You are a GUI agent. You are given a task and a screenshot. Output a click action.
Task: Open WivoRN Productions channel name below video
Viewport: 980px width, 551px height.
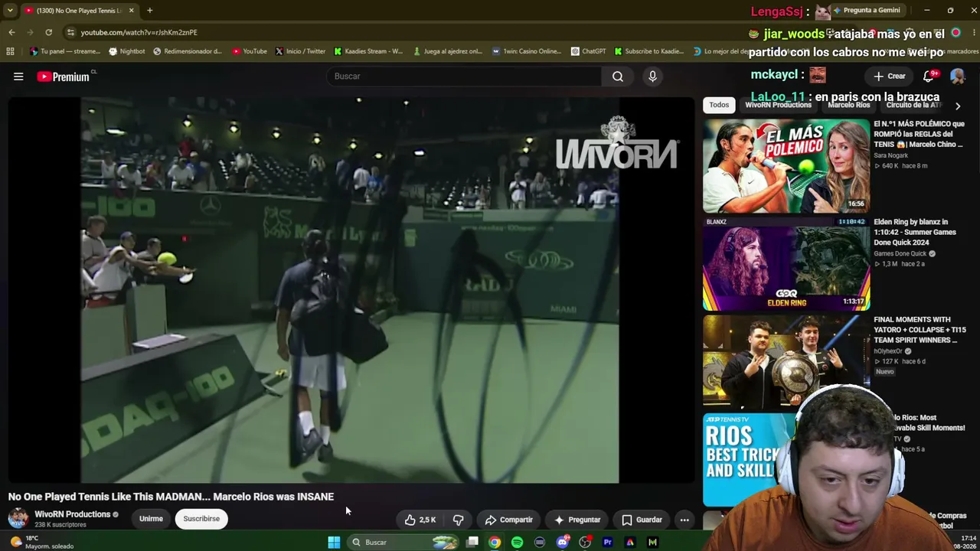point(73,514)
